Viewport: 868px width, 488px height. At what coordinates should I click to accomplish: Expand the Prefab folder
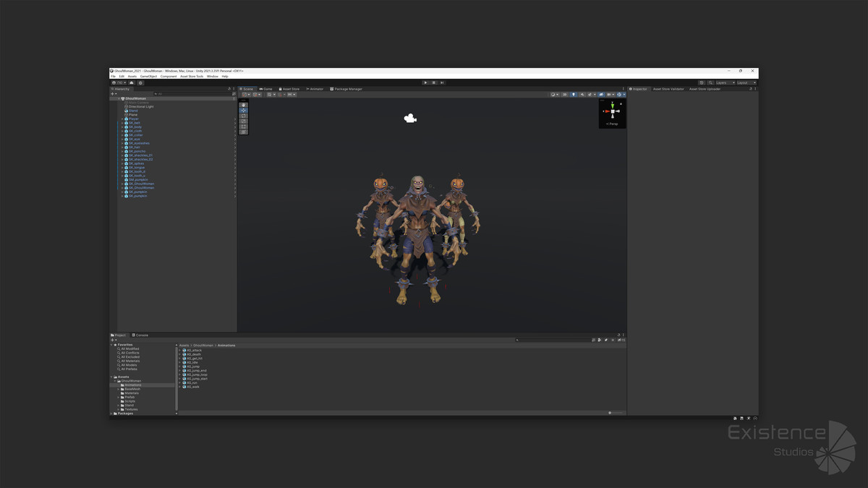pyautogui.click(x=119, y=397)
